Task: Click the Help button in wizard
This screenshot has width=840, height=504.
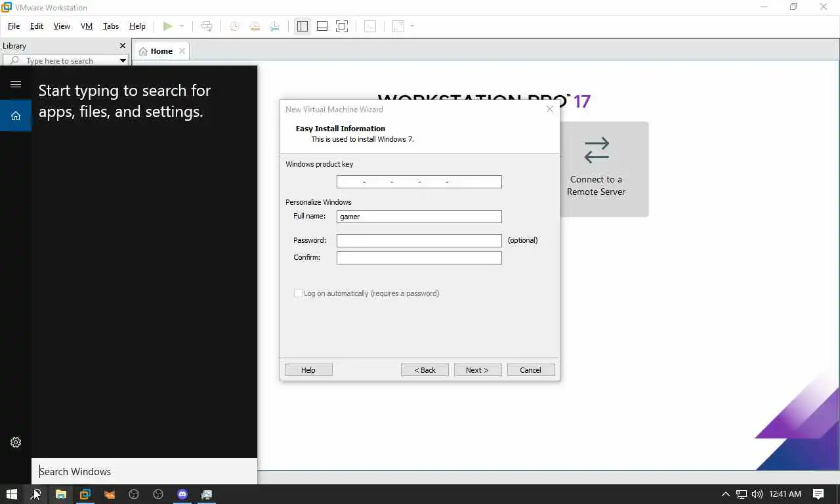Action: (308, 370)
